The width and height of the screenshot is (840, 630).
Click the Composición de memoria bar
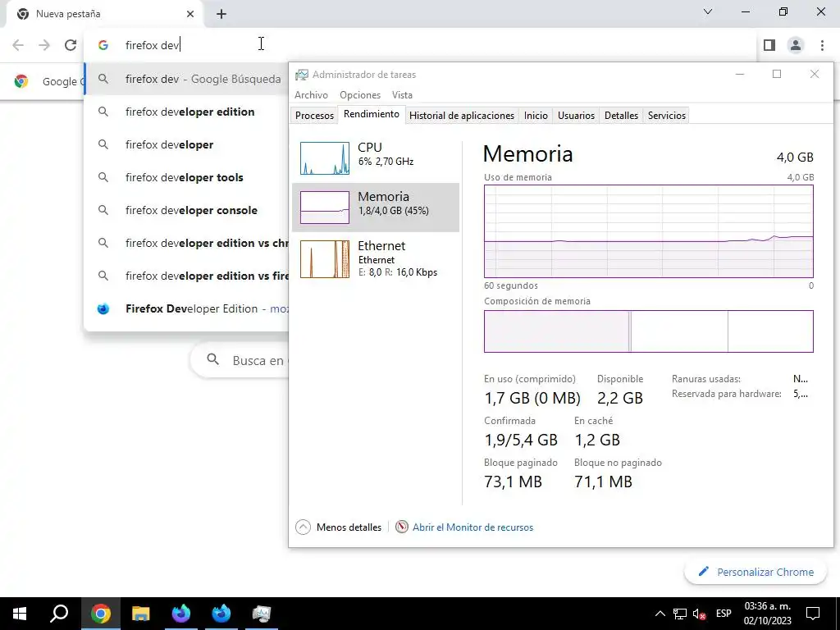[648, 331]
